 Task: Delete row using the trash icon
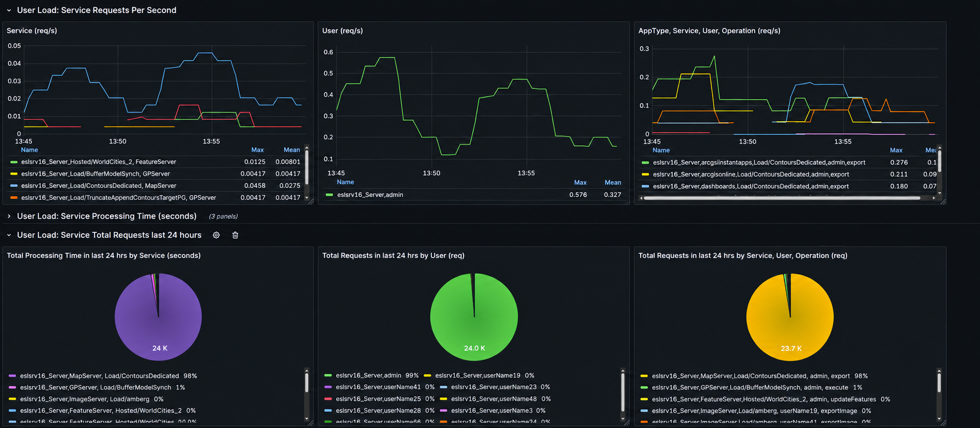click(235, 235)
